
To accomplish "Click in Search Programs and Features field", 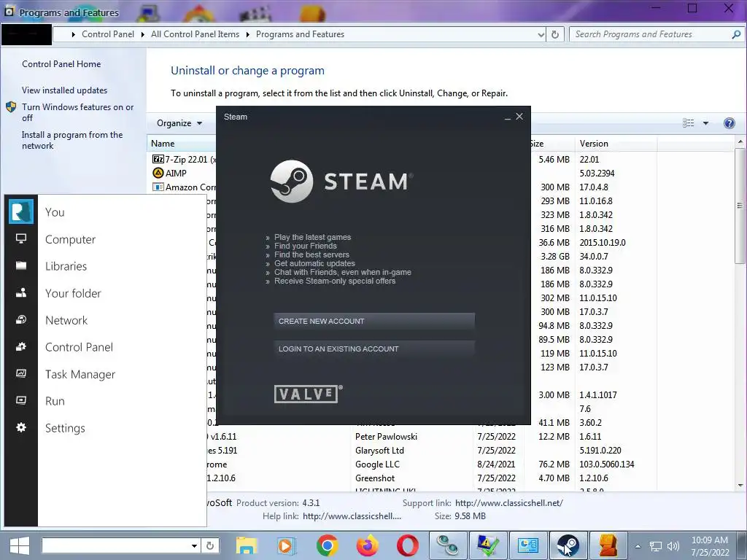I will coord(649,34).
